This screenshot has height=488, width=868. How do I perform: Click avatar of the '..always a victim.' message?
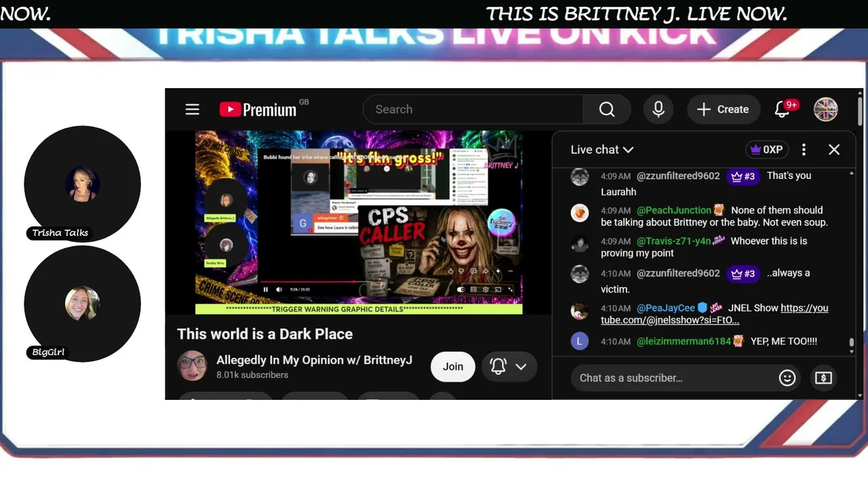click(x=580, y=274)
